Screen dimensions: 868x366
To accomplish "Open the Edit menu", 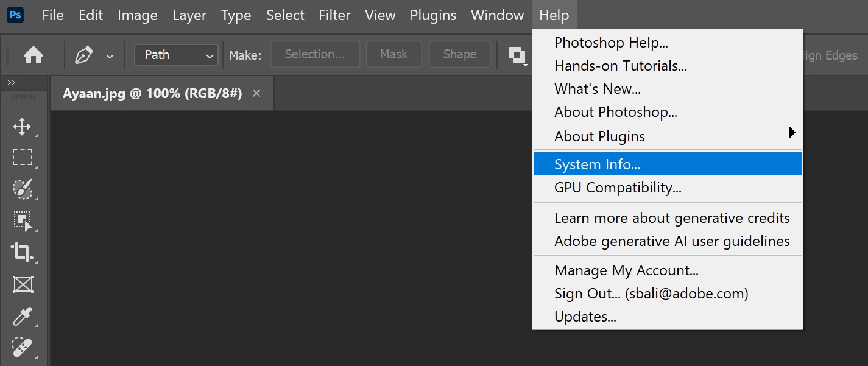I will 91,15.
